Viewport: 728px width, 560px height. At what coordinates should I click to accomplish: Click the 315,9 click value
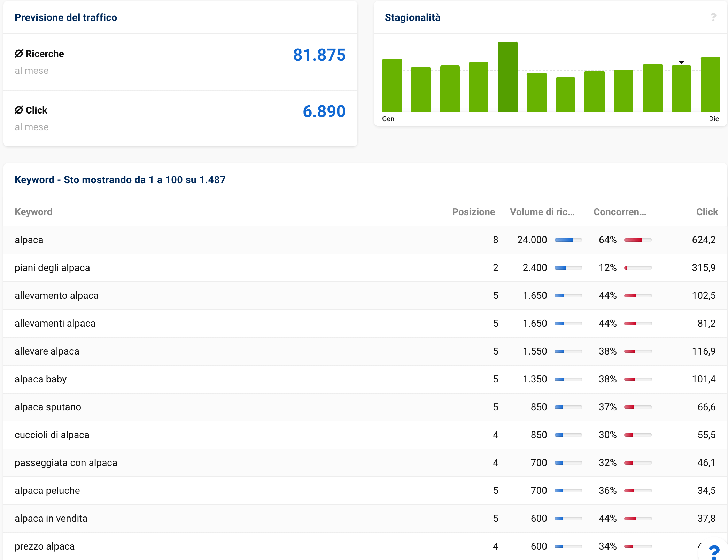click(704, 268)
